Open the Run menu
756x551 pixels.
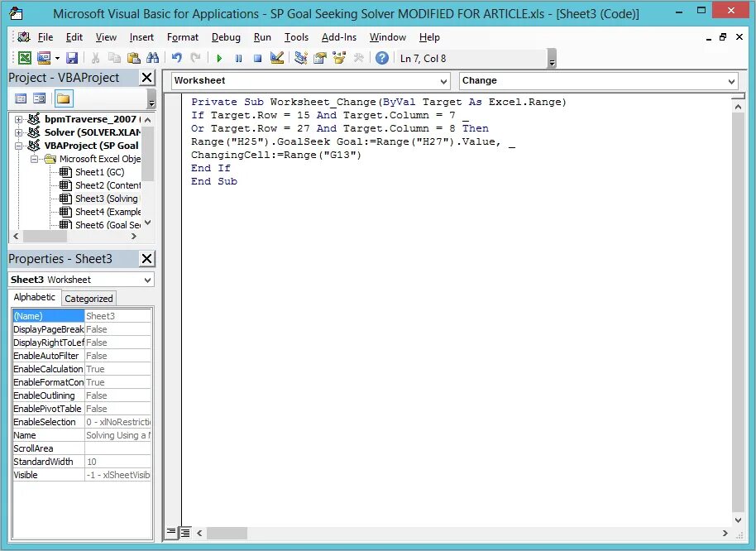click(262, 37)
